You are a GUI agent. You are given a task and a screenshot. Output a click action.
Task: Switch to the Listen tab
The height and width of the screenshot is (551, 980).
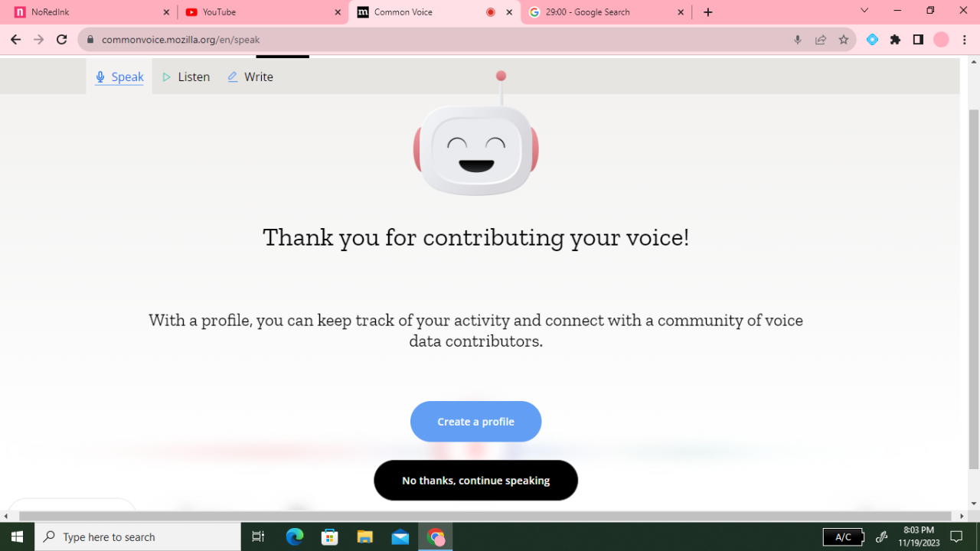coord(186,77)
